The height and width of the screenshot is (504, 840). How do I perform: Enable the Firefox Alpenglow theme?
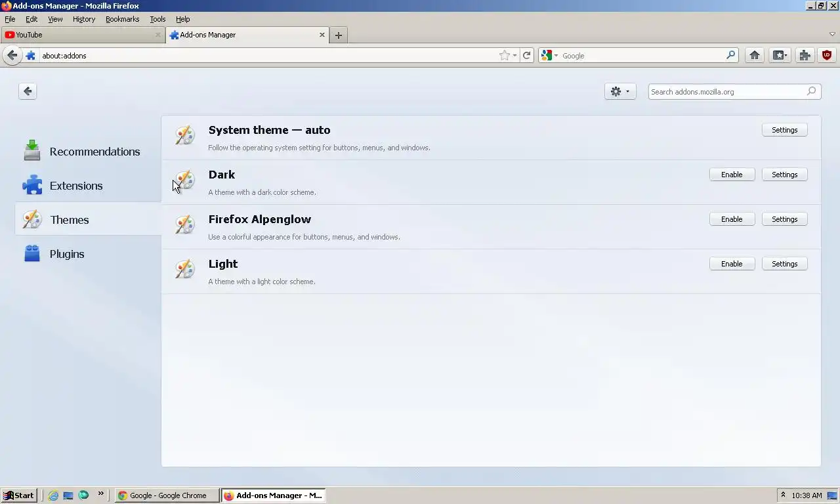[732, 219]
